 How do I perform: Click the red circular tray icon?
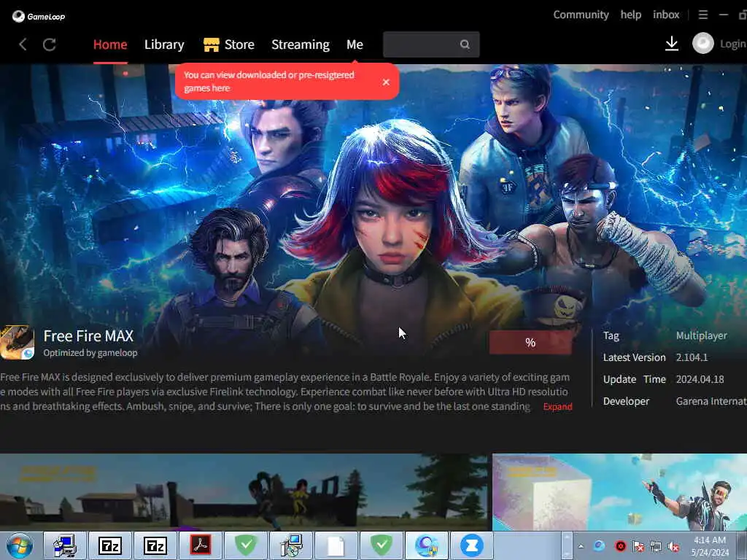(620, 545)
